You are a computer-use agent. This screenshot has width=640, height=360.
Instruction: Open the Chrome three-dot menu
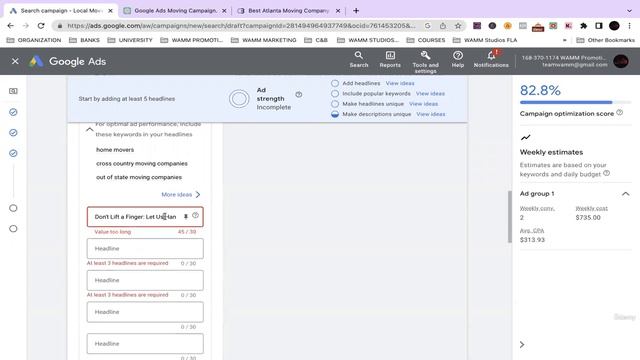[629, 26]
